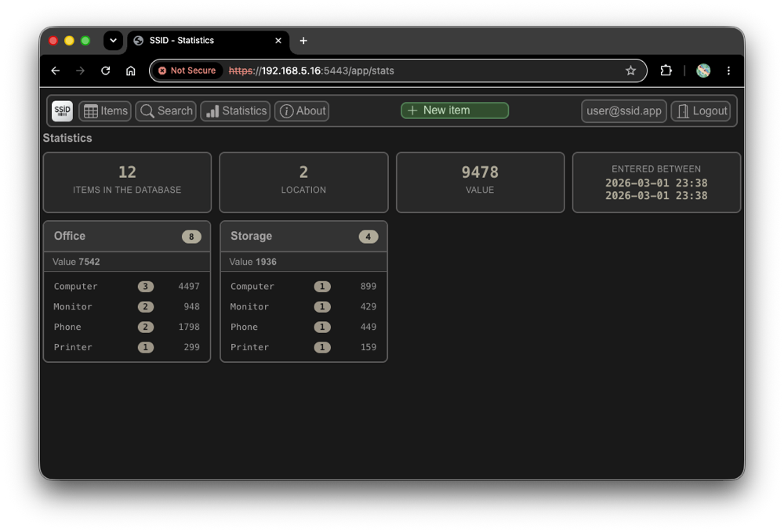Click the yellow minimize window button
This screenshot has height=532, width=784.
click(x=70, y=41)
